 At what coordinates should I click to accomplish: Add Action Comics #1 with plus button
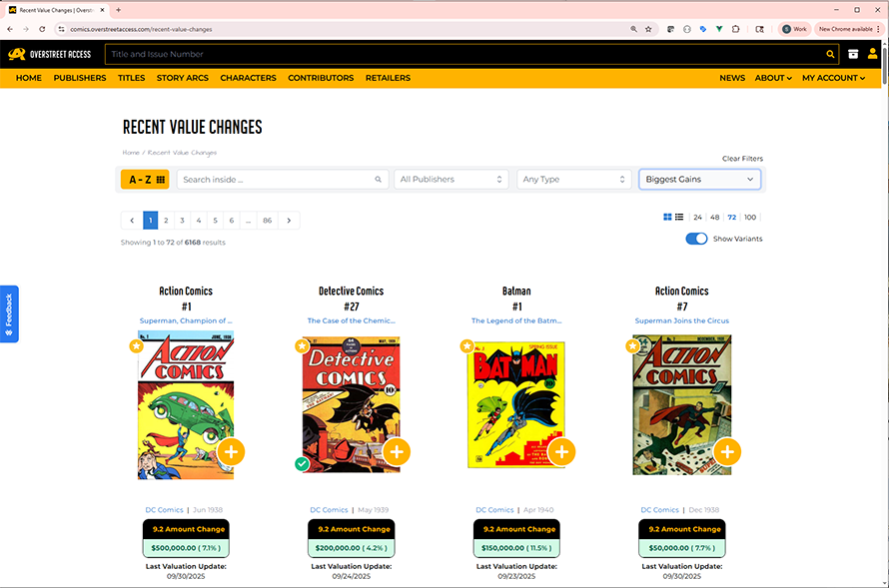(231, 451)
